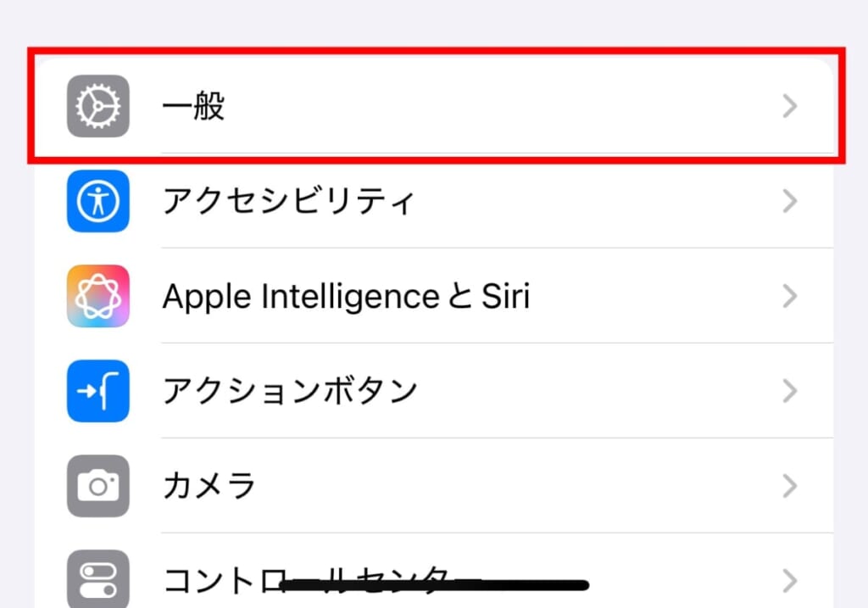Choose the アクションボタン text entry

point(290,392)
